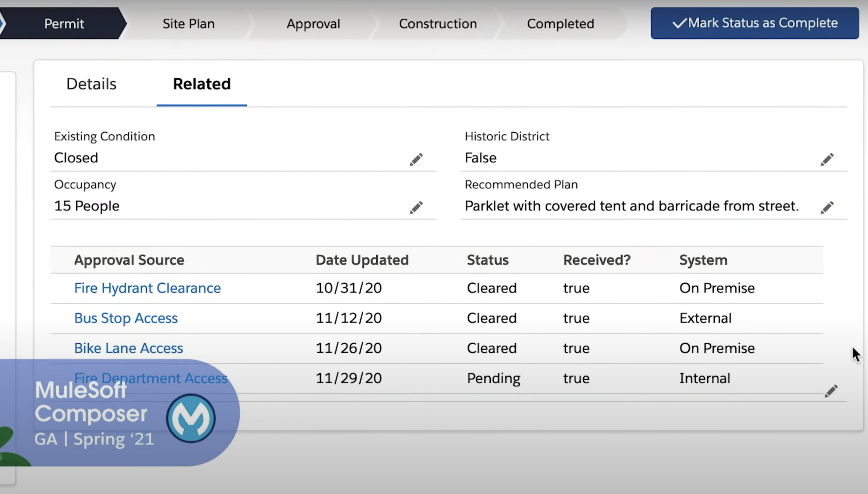Jump to the Construction stage
The height and width of the screenshot is (494, 868).
(x=438, y=24)
